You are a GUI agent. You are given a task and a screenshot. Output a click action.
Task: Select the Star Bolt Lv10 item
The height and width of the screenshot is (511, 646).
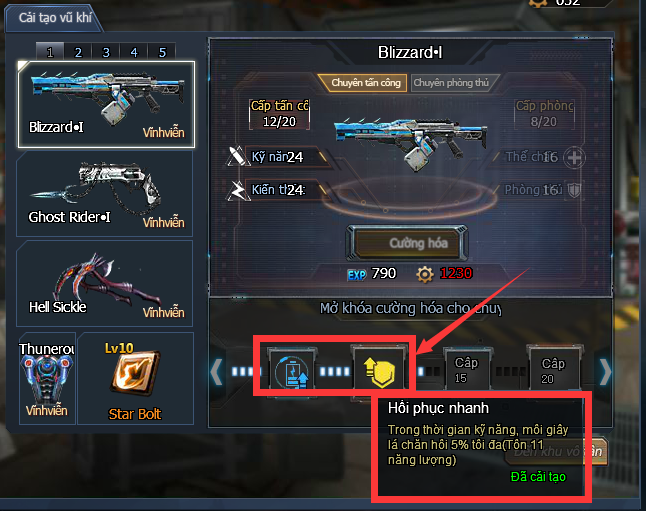tap(135, 378)
